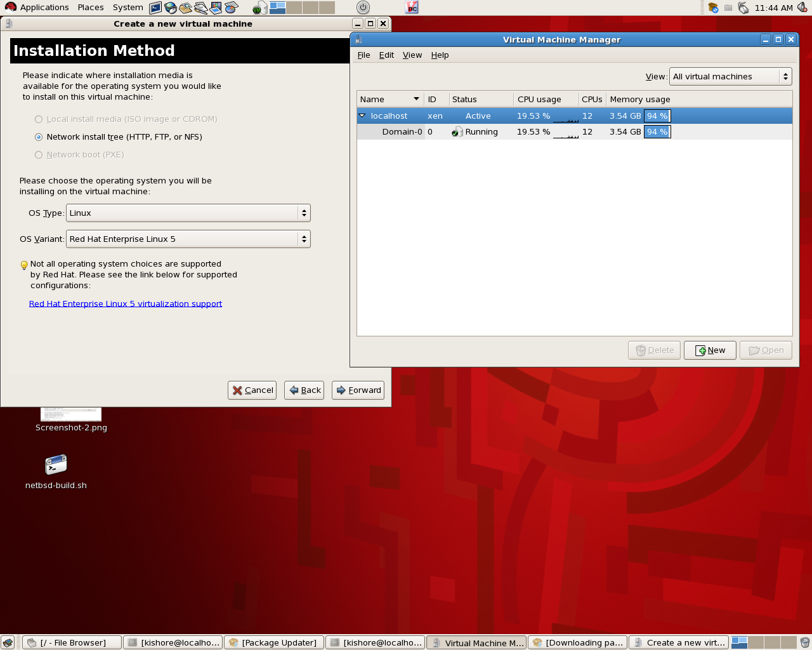Image resolution: width=812 pixels, height=650 pixels.
Task: Open the package updater tray icon
Action: pyautogui.click(x=713, y=8)
